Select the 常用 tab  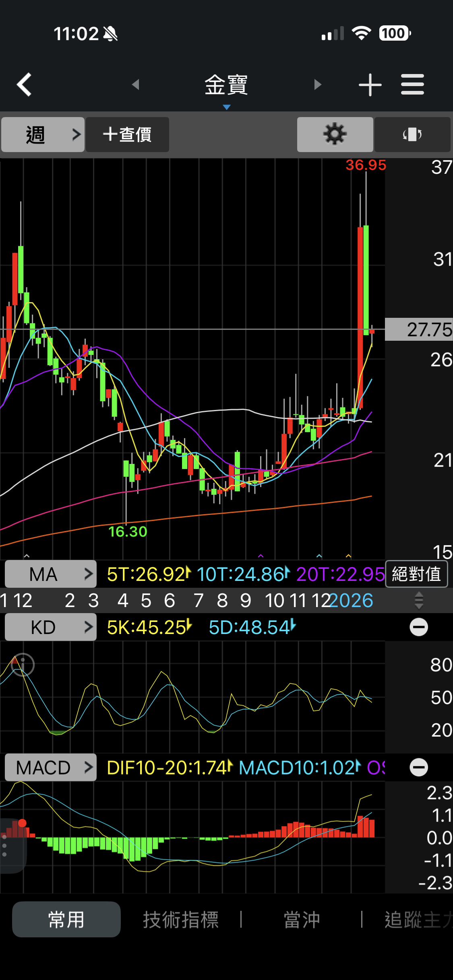coord(66,920)
